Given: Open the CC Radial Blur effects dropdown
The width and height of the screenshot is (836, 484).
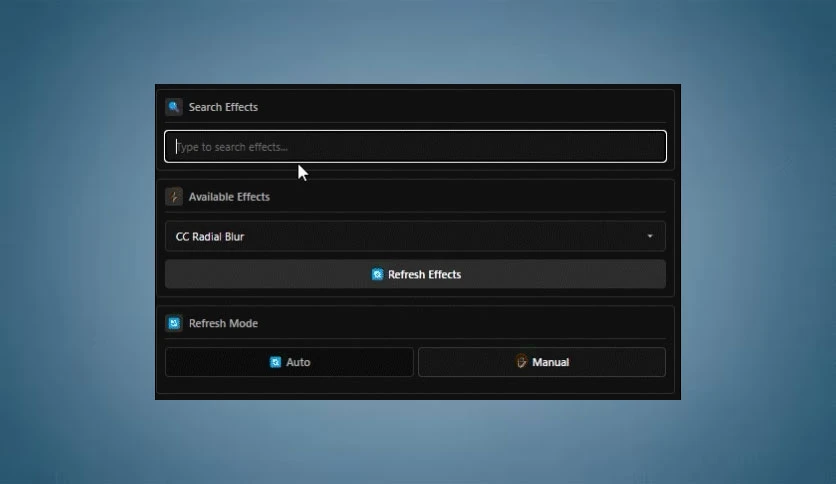Looking at the screenshot, I should coord(415,236).
